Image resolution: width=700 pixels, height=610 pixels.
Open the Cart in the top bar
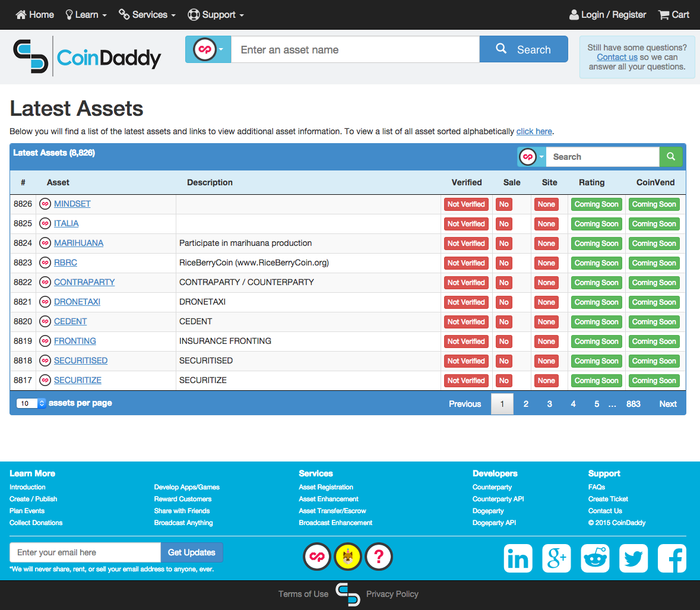pos(674,15)
